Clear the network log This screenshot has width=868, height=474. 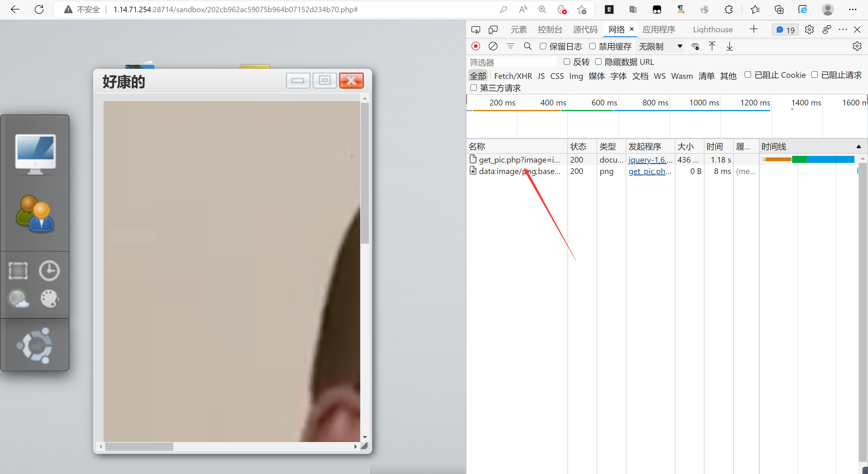493,46
